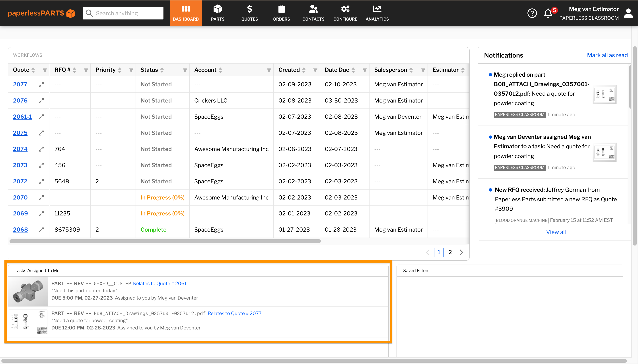Toggle sort on Priority column
Image resolution: width=638 pixels, height=364 pixels.
click(x=120, y=70)
